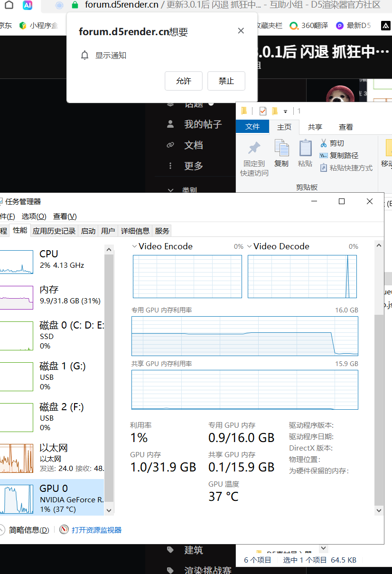The width and height of the screenshot is (392, 574).
Task: Switch to the 启动 tab in Task Manager
Action: (88, 231)
